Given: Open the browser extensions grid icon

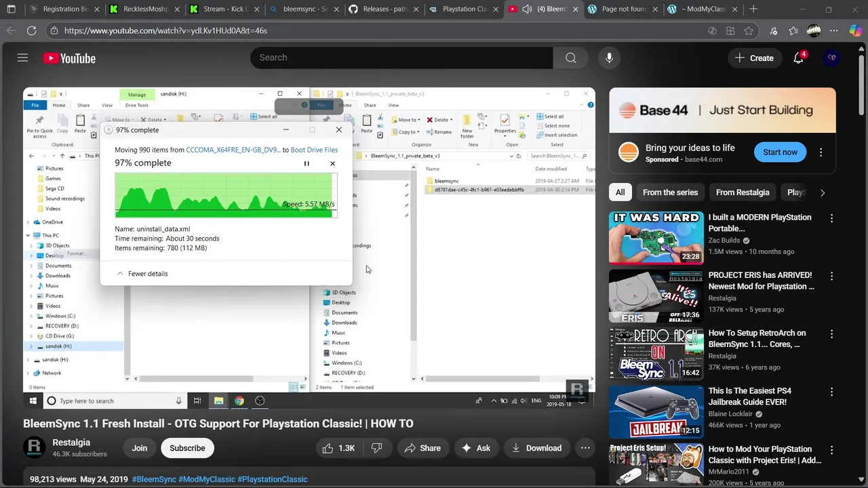Looking at the screenshot, I should click(x=730, y=30).
